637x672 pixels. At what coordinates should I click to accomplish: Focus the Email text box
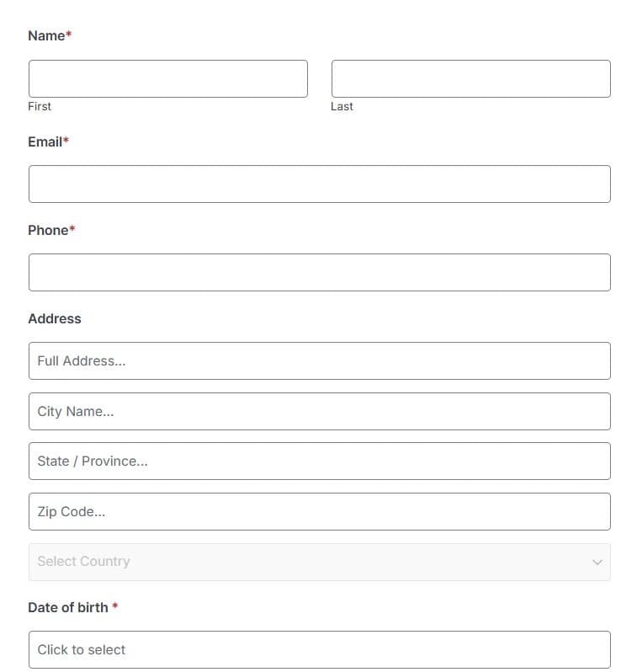coord(320,184)
